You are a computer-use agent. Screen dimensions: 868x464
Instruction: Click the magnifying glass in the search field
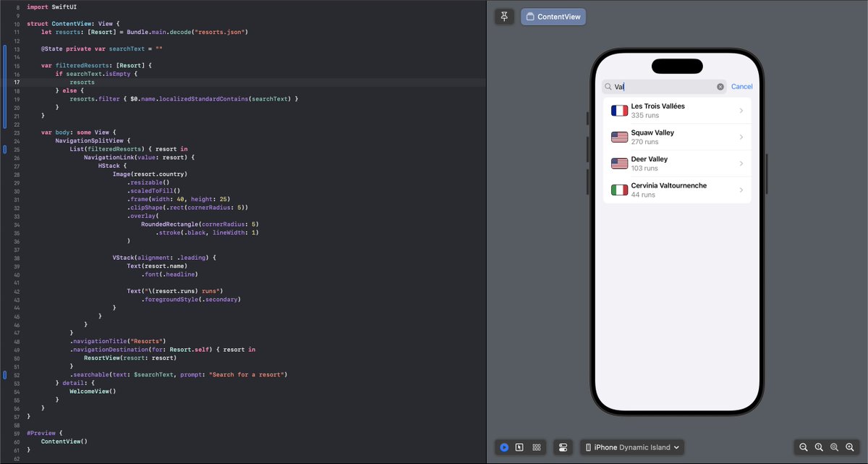pyautogui.click(x=608, y=87)
